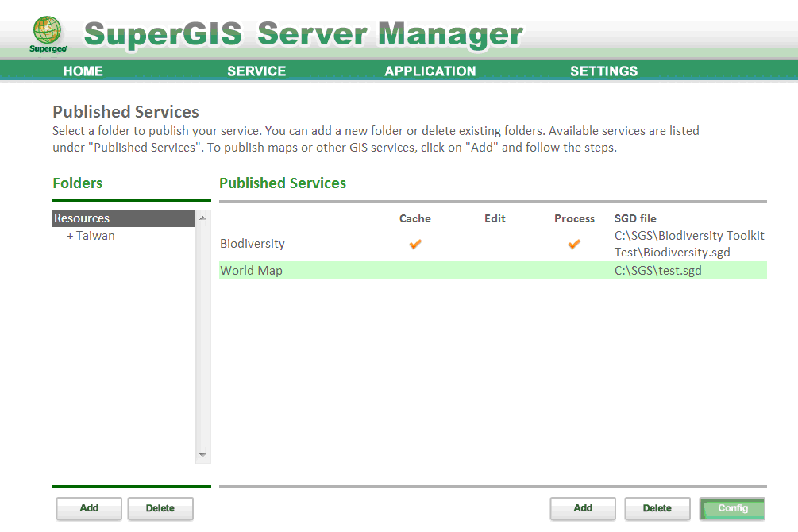Click Biodiversity's Cache checkmark

(415, 244)
